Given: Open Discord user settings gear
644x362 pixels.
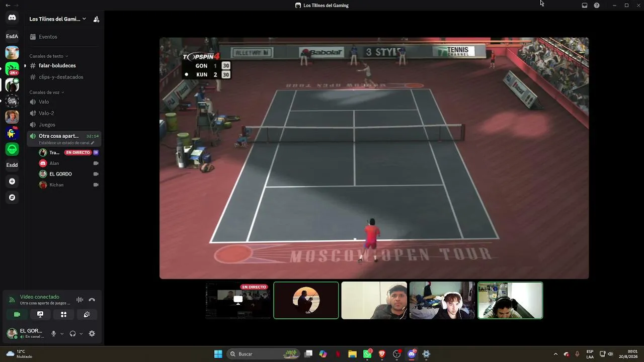Looking at the screenshot, I should point(92,333).
